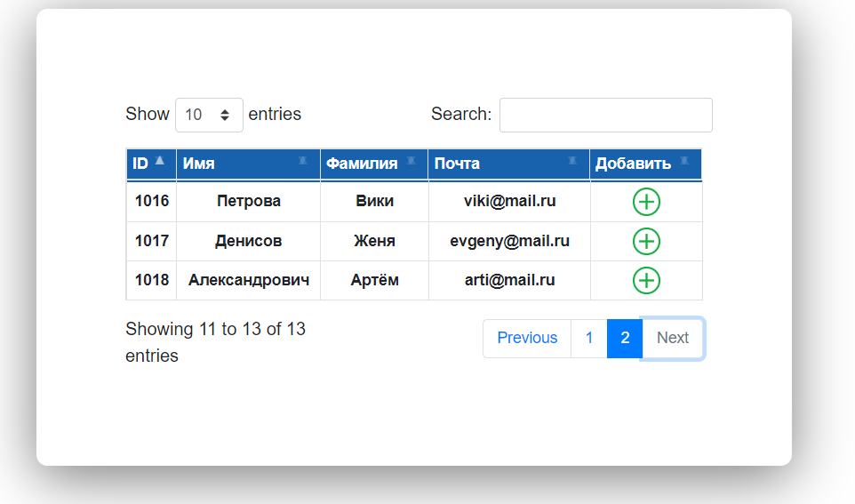Click the sort icon in the Почта header
Viewport: 855px width, 504px height.
[572, 161]
